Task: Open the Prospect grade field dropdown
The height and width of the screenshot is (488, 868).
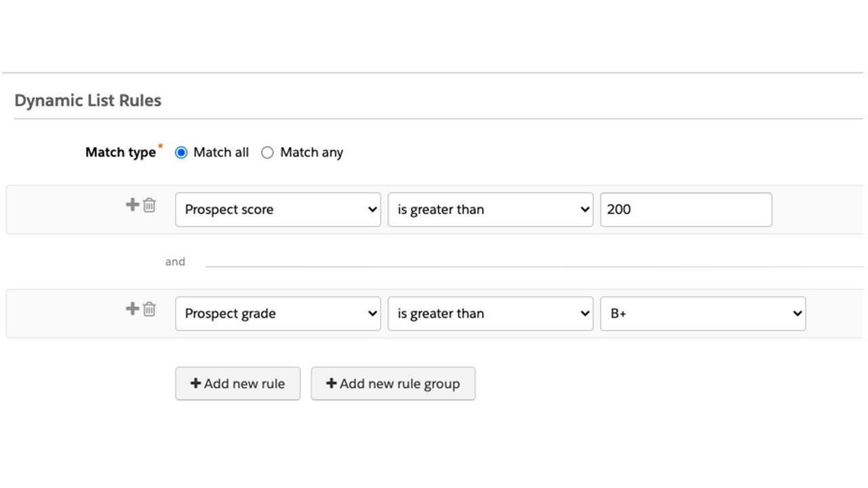Action: pyautogui.click(x=278, y=314)
